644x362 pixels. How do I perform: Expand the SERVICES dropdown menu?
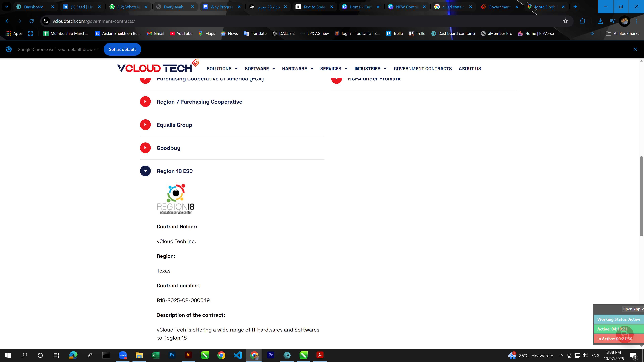click(x=334, y=69)
